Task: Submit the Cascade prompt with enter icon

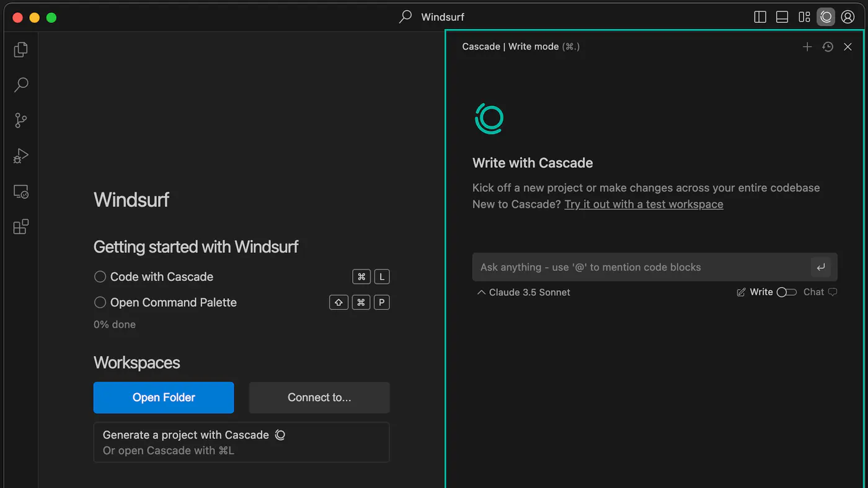Action: point(821,267)
